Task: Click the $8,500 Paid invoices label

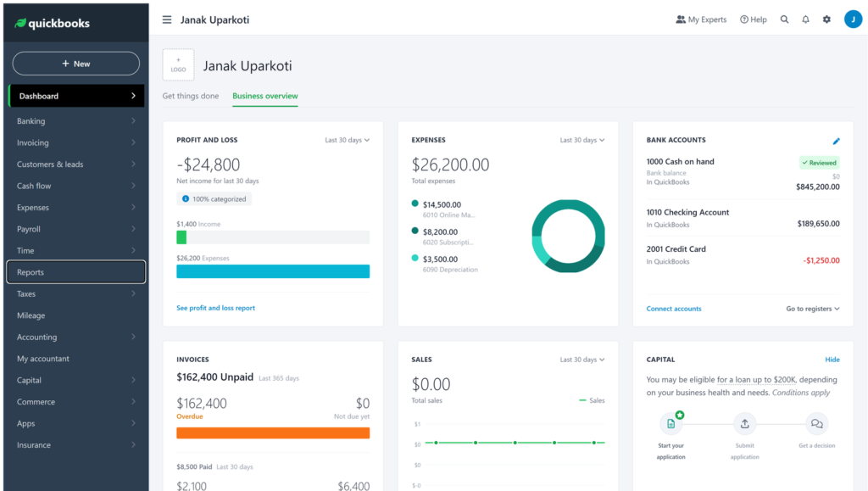Action: pos(194,466)
